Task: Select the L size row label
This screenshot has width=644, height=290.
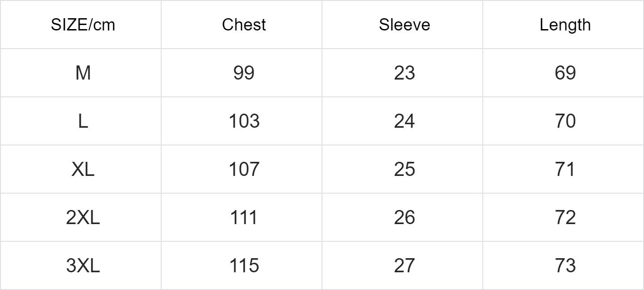Action: coord(83,121)
